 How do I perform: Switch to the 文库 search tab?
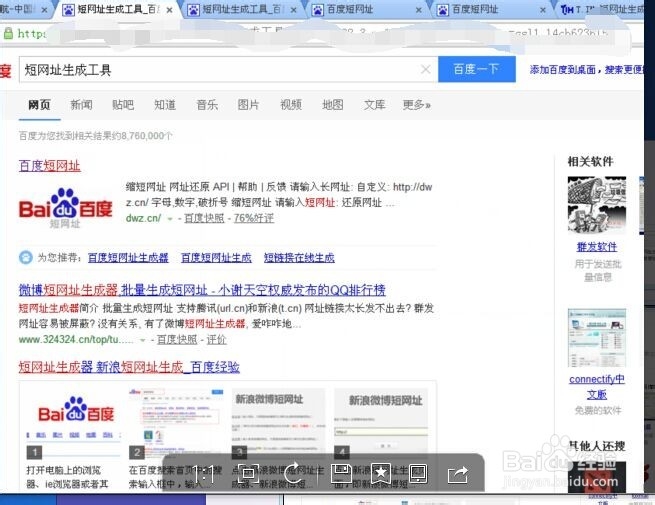tap(374, 104)
